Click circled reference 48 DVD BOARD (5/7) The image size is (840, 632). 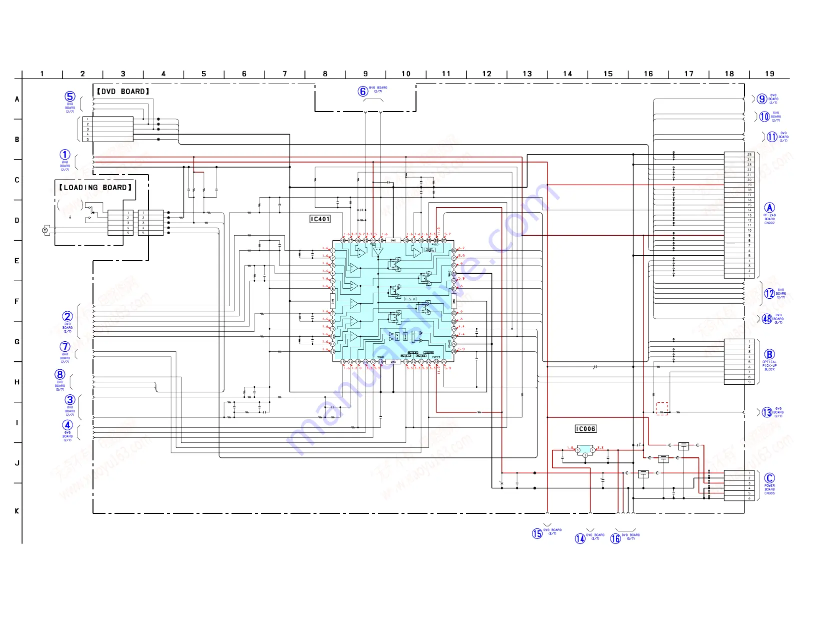pos(767,319)
